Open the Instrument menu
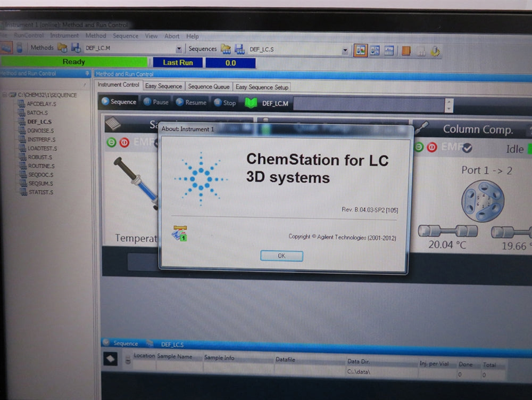The width and height of the screenshot is (532, 400). 64,35
